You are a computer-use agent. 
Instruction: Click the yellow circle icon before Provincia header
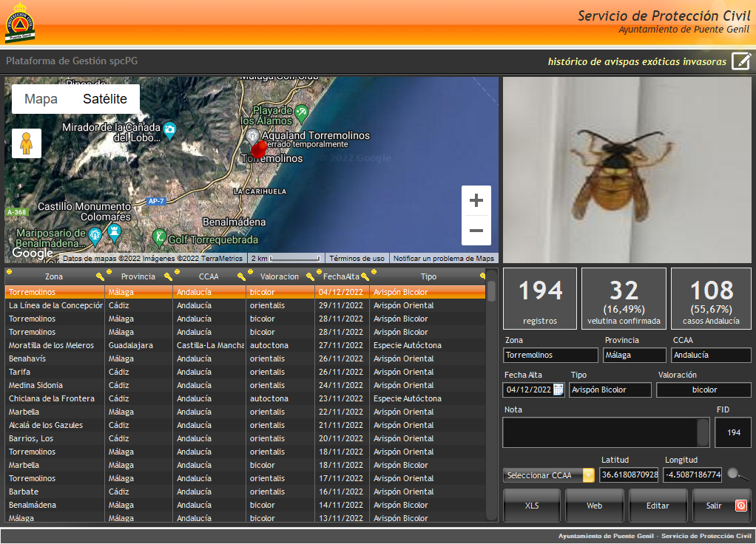pyautogui.click(x=109, y=272)
